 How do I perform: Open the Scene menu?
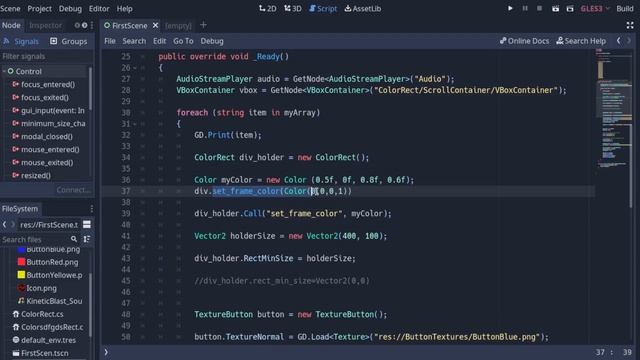pos(10,9)
